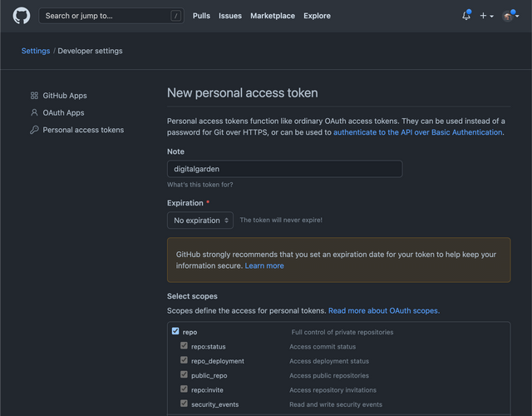This screenshot has height=416, width=532.
Task: Open Marketplace from the header
Action: pos(273,16)
